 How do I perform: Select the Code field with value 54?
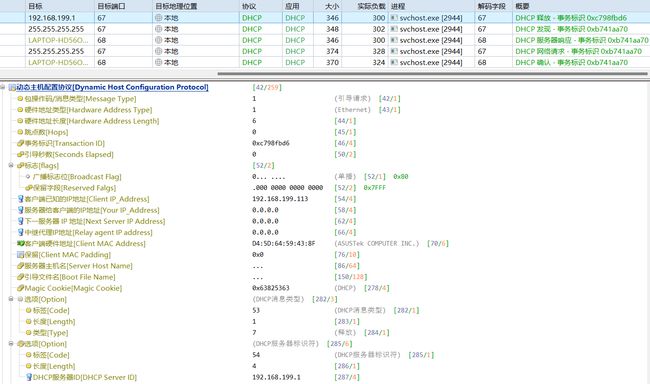tap(51, 355)
